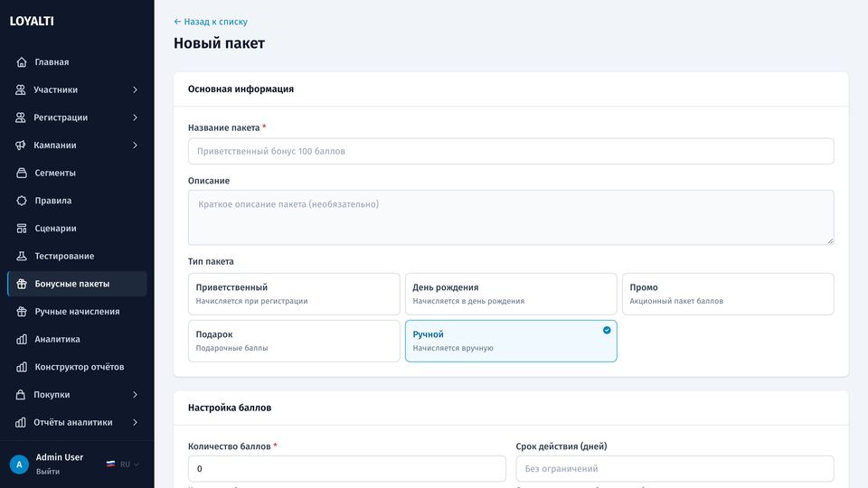
Task: Open the Тестирование menu item
Action: (x=77, y=256)
